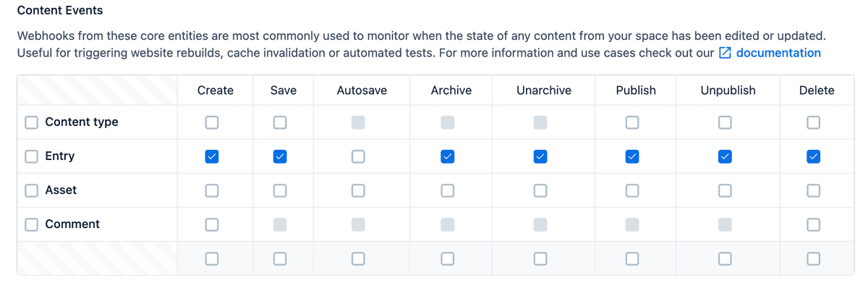Enable Content type Create checkbox
868x291 pixels.
point(211,122)
